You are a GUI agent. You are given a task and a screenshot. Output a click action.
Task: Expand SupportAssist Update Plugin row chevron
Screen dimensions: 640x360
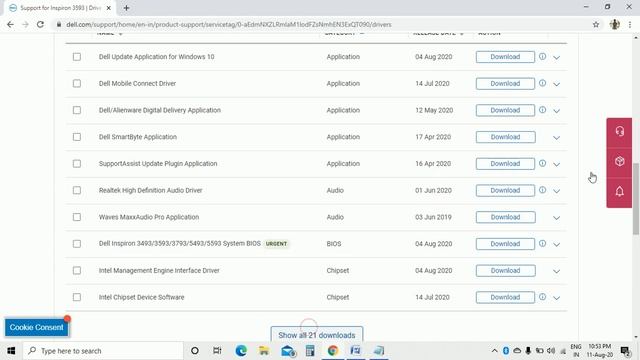556,164
